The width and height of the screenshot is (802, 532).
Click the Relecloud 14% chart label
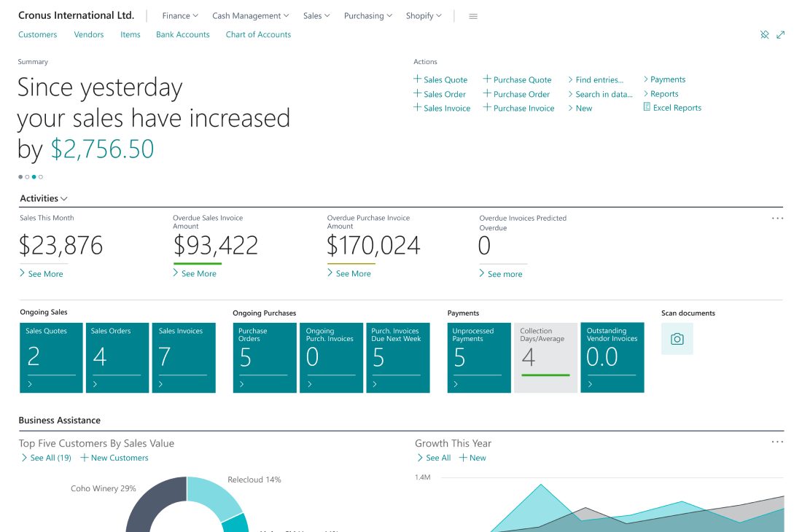254,480
